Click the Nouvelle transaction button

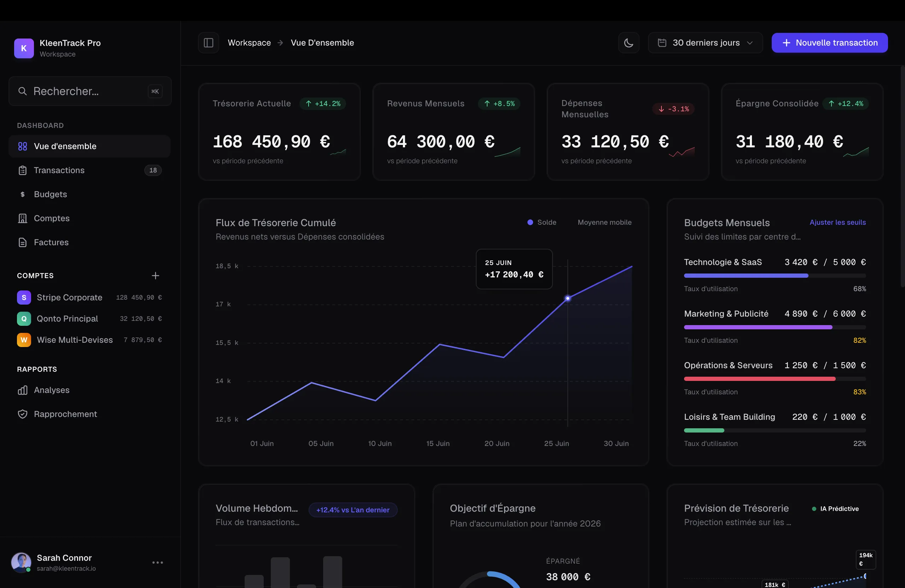click(x=829, y=42)
